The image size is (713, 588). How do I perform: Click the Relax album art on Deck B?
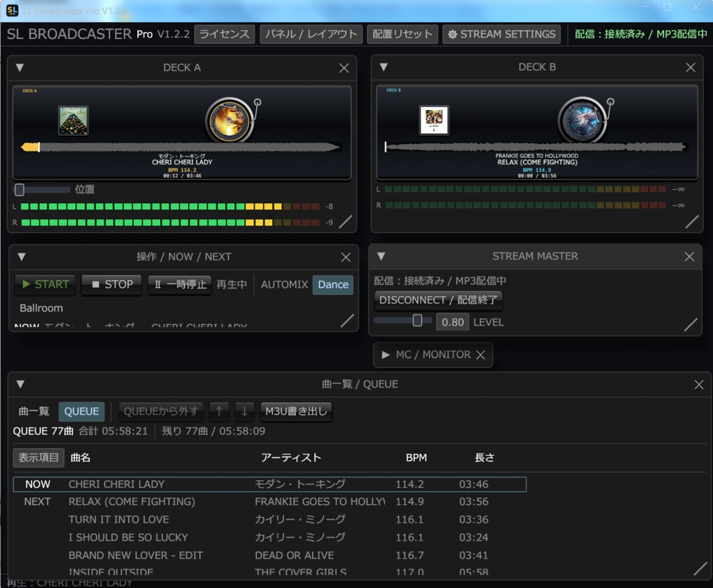point(434,120)
